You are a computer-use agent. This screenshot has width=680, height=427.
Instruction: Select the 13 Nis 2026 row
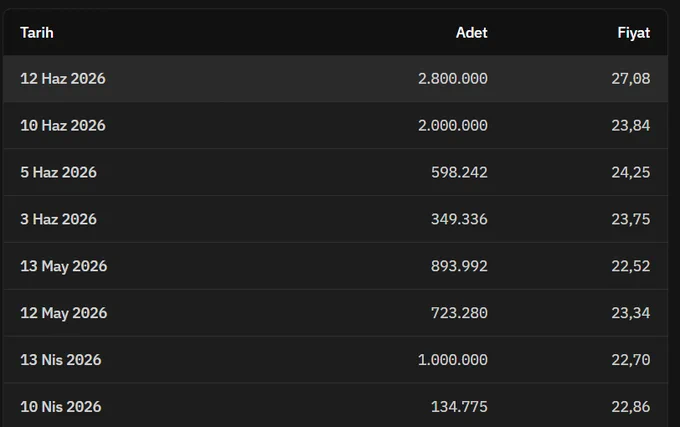335,359
